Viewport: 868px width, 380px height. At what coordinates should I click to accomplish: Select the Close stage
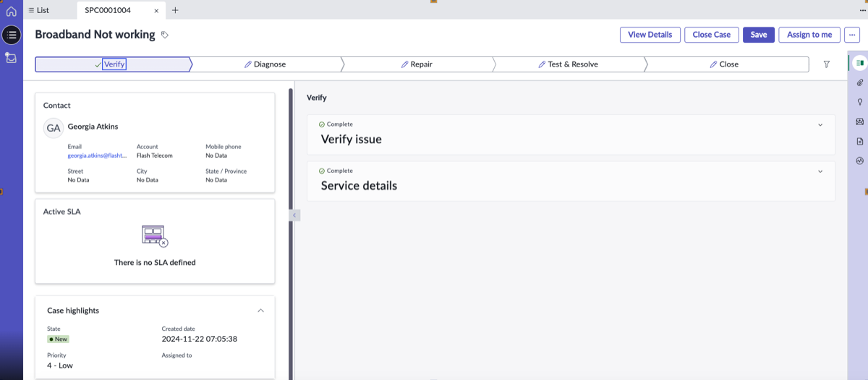tap(724, 64)
